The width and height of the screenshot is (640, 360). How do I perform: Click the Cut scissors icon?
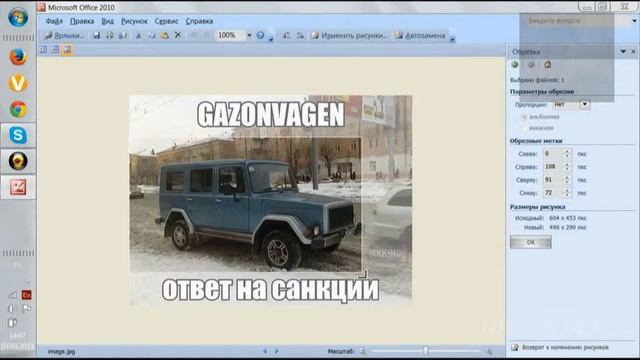tap(138, 36)
